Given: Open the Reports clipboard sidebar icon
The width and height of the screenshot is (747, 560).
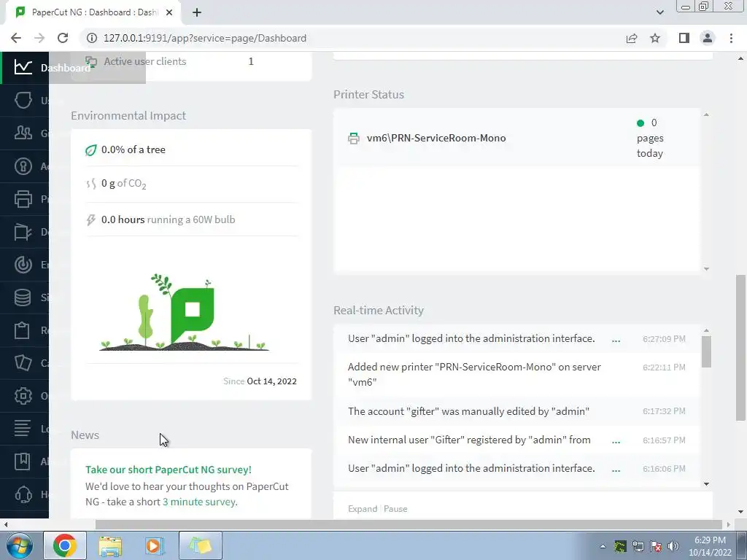Looking at the screenshot, I should coord(22,330).
